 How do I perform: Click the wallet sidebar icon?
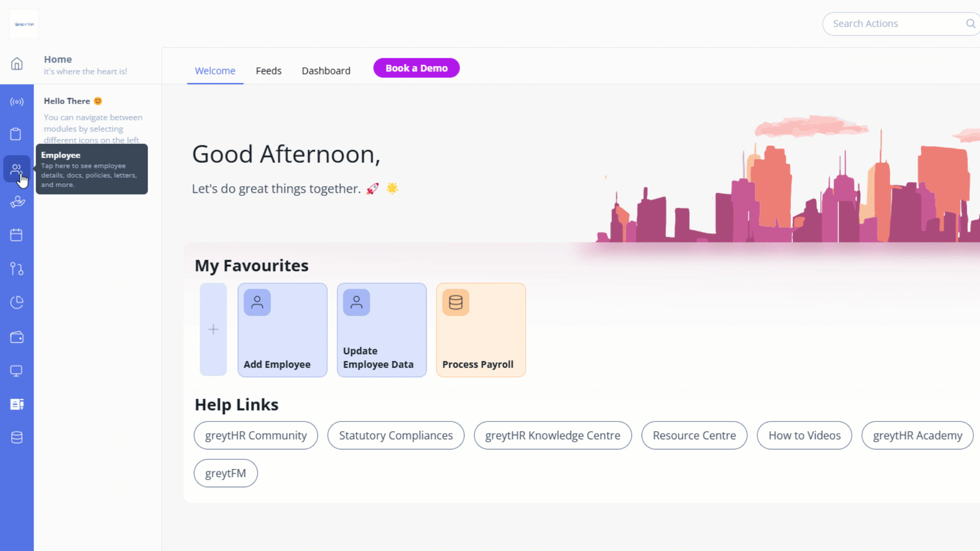click(17, 337)
